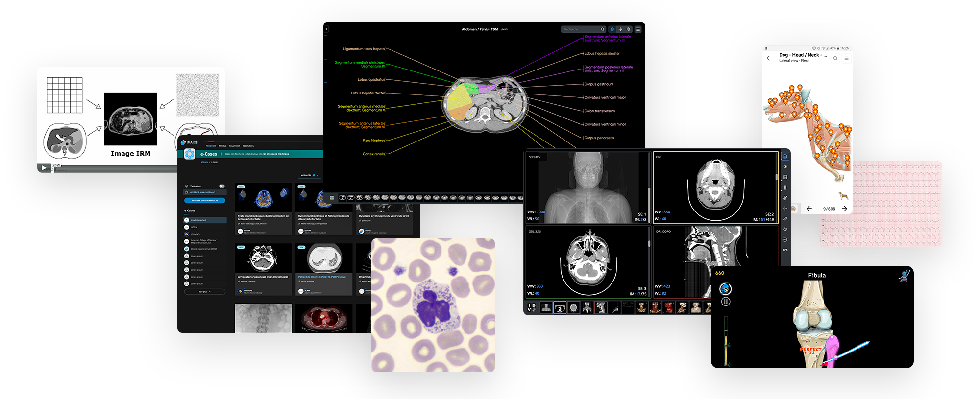
Task: Select brightness/windowing tool in DICOM toolbar
Action: click(x=785, y=167)
